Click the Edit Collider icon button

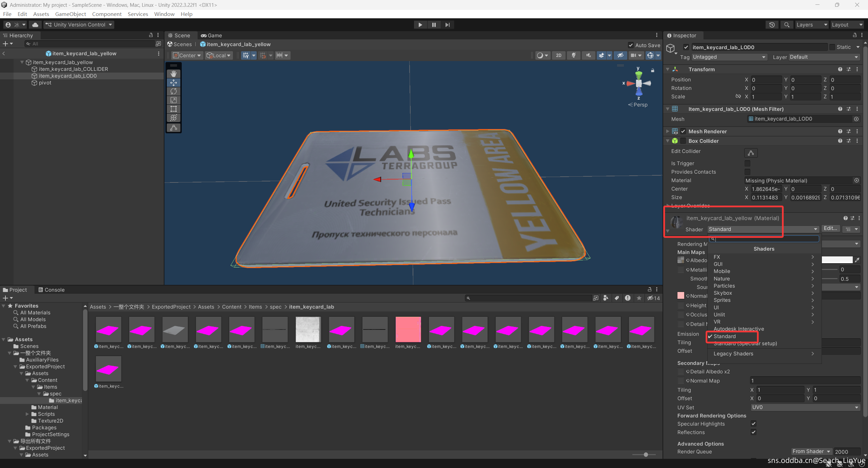coord(751,153)
